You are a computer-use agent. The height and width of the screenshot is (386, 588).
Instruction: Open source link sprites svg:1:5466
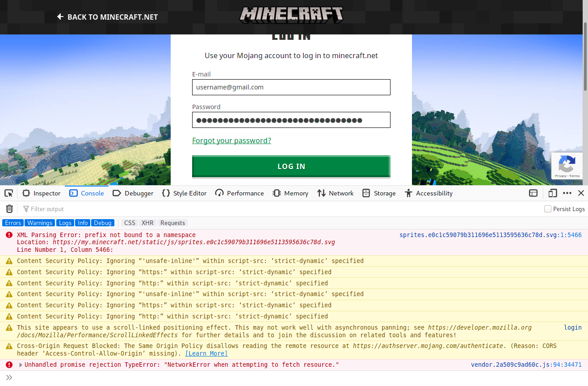[491, 235]
